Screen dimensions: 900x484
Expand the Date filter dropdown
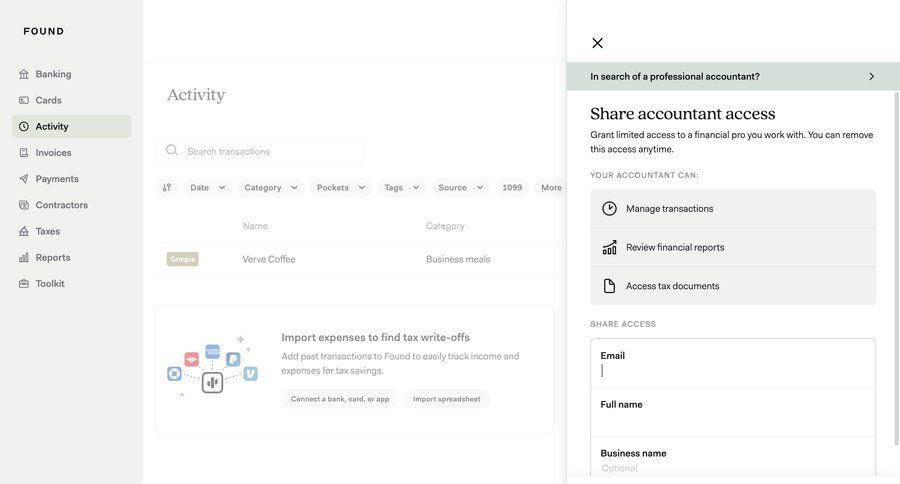[x=207, y=188]
